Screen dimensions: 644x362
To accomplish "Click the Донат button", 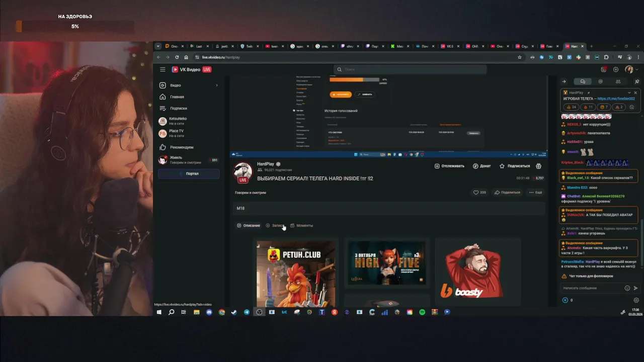I will point(482,166).
